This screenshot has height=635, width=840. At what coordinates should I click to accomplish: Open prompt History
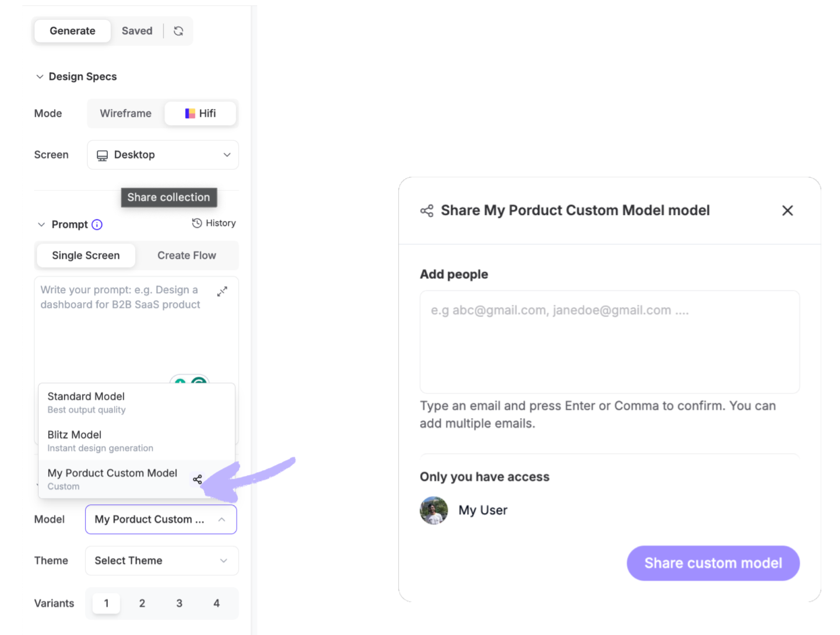click(214, 223)
